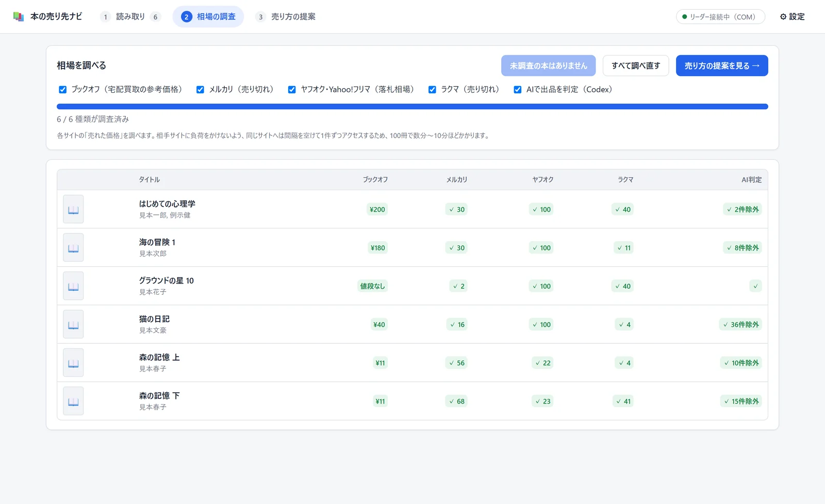This screenshot has width=825, height=504.
Task: Click the リーダー接続中 (COM) status pill
Action: tap(720, 17)
